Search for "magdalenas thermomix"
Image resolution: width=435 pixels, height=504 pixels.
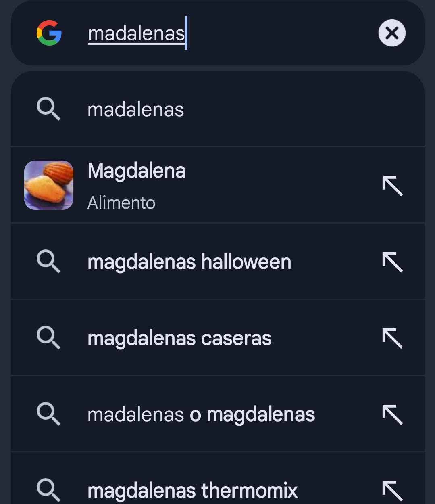192,490
